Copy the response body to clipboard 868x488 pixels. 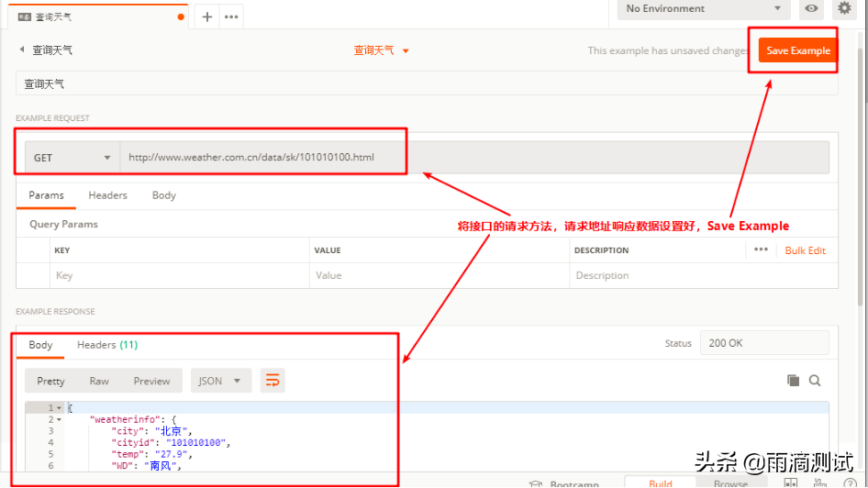(793, 381)
